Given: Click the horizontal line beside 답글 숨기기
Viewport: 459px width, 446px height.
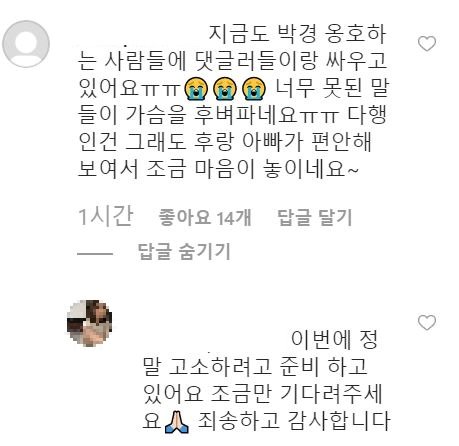Looking at the screenshot, I should (x=95, y=254).
